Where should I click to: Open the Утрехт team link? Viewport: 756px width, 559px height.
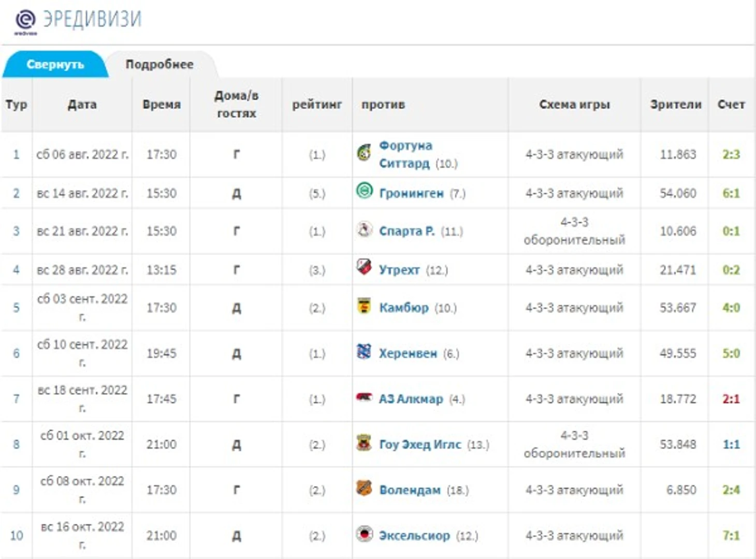[x=399, y=270]
